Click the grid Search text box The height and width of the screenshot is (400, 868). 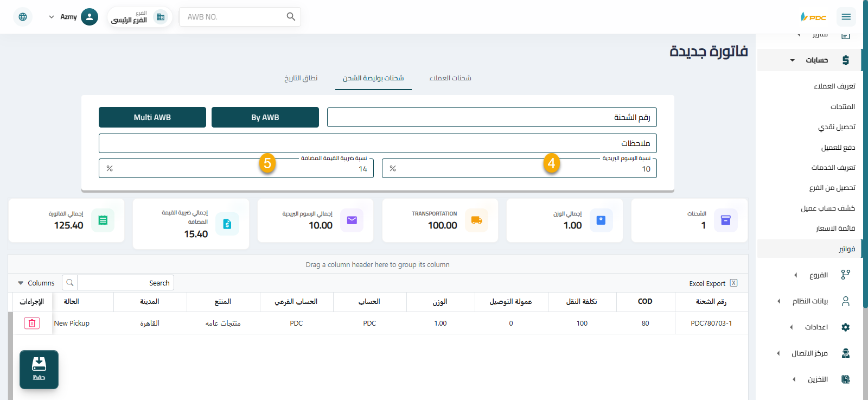pyautogui.click(x=125, y=283)
